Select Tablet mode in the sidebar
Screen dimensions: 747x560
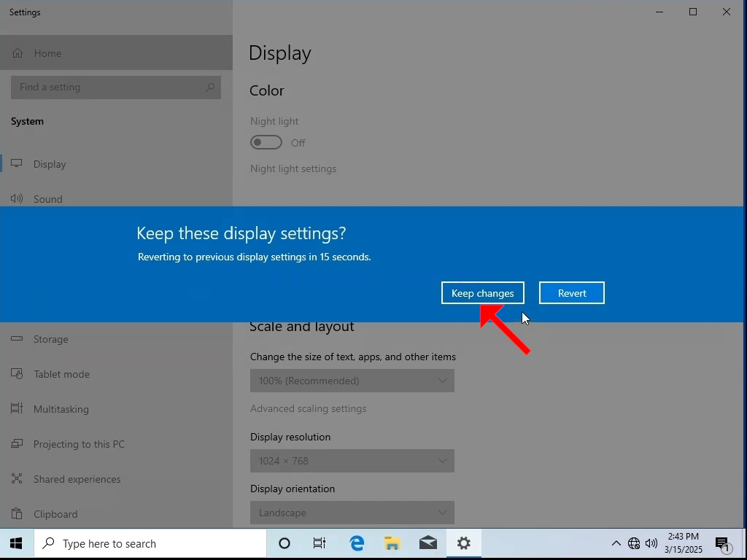116,374
